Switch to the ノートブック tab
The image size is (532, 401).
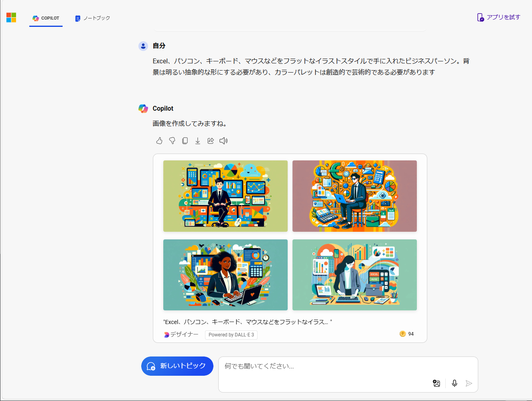click(x=92, y=18)
